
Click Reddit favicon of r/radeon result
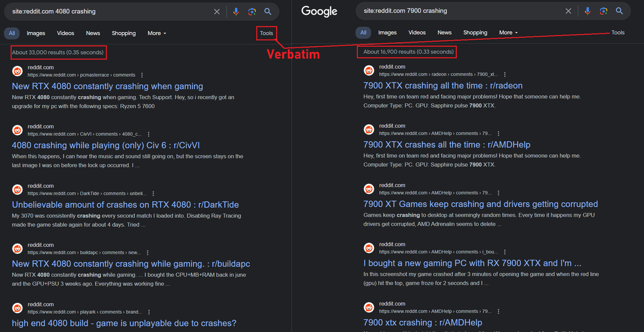[x=369, y=70]
